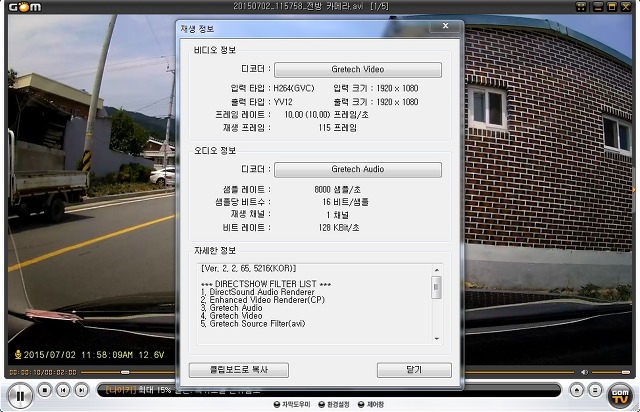Click the 16 비트/샘플 value

345,202
